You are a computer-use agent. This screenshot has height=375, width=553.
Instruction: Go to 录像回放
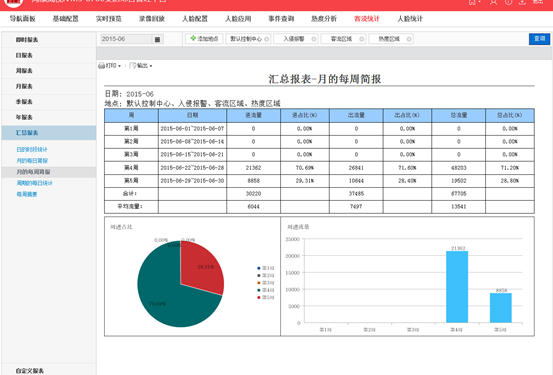tap(152, 19)
